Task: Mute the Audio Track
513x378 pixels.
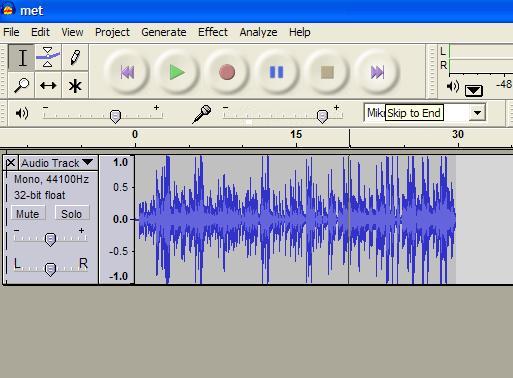Action: point(28,214)
